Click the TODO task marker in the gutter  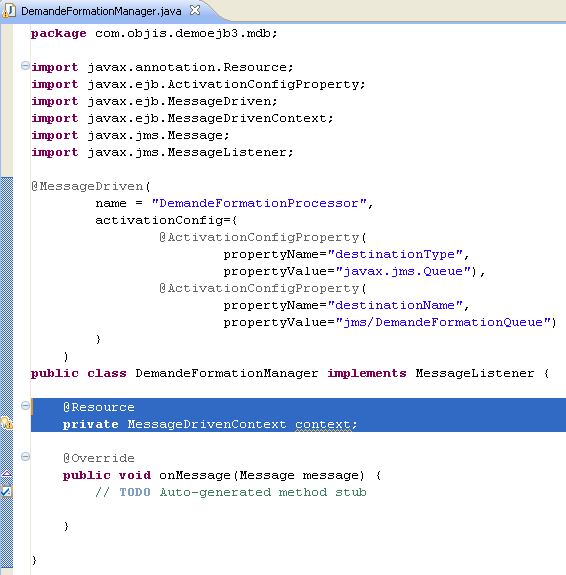[7, 491]
